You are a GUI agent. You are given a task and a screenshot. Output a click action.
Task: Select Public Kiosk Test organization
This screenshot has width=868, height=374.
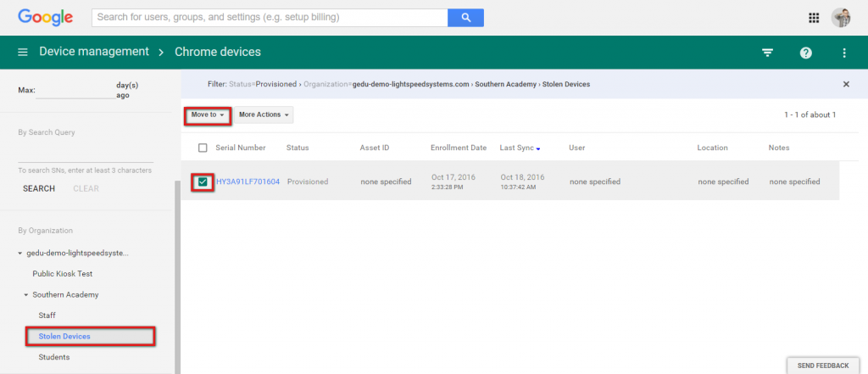click(62, 274)
